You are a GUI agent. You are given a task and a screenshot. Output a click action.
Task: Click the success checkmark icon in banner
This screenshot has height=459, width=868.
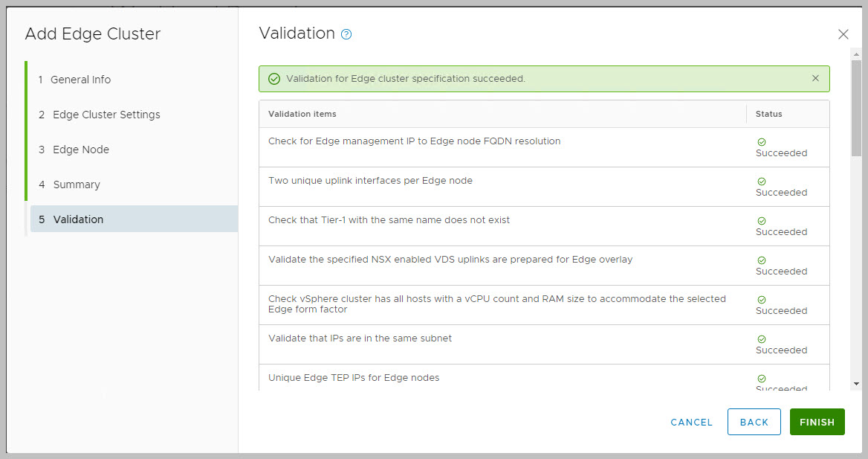pyautogui.click(x=274, y=79)
